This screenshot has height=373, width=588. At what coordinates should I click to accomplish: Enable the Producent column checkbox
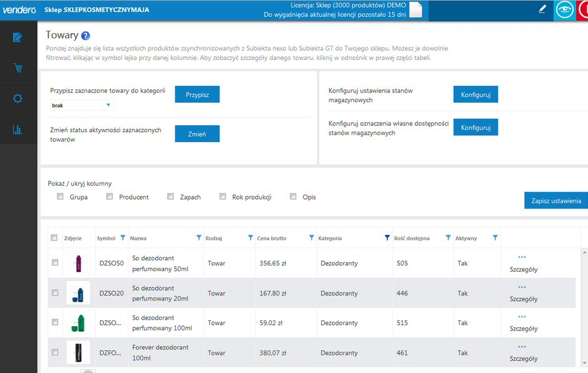[109, 197]
